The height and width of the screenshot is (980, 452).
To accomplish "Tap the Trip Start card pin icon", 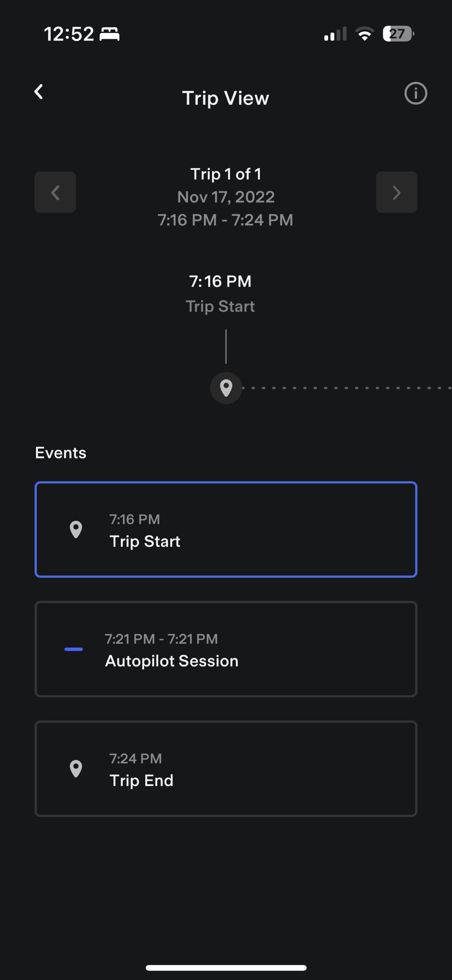I will (76, 530).
